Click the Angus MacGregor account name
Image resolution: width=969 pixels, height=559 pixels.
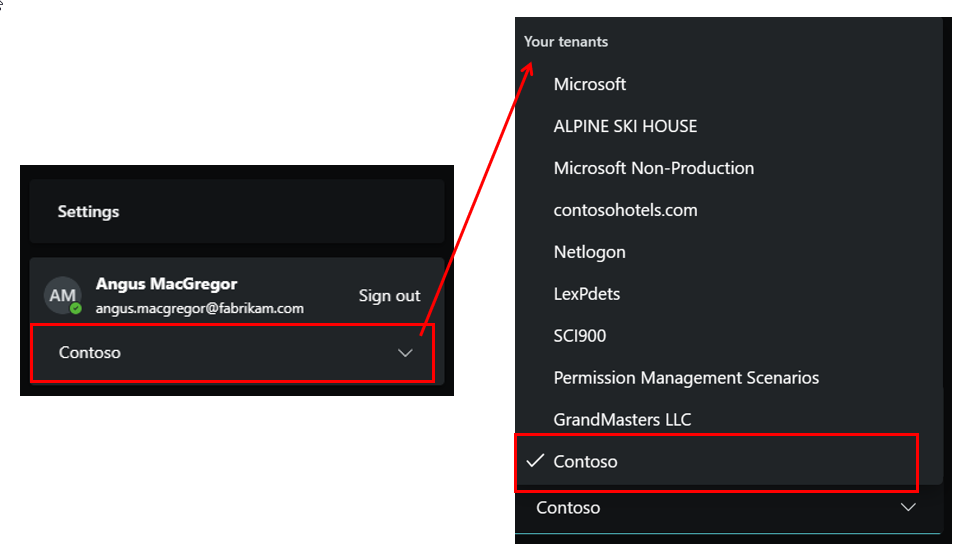click(x=166, y=284)
